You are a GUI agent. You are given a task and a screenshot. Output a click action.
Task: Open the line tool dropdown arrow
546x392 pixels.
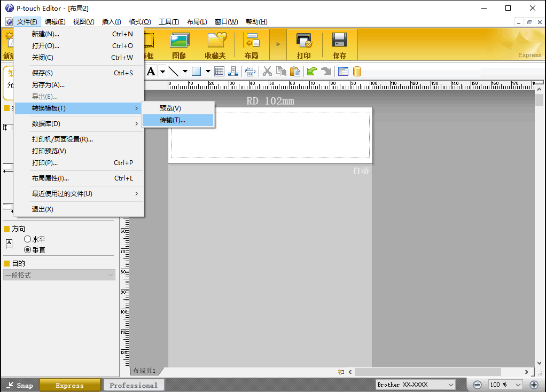pyautogui.click(x=185, y=72)
